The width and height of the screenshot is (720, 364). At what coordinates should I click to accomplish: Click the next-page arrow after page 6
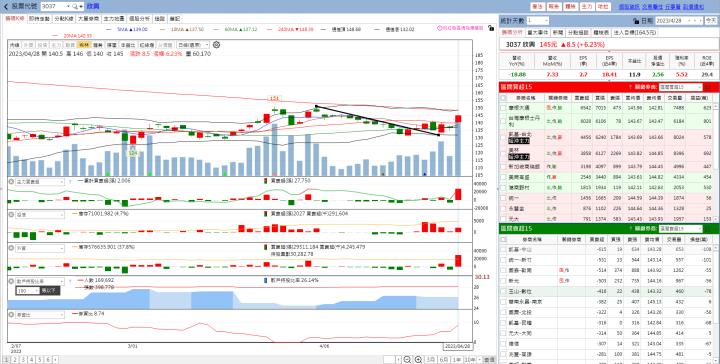(x=55, y=360)
